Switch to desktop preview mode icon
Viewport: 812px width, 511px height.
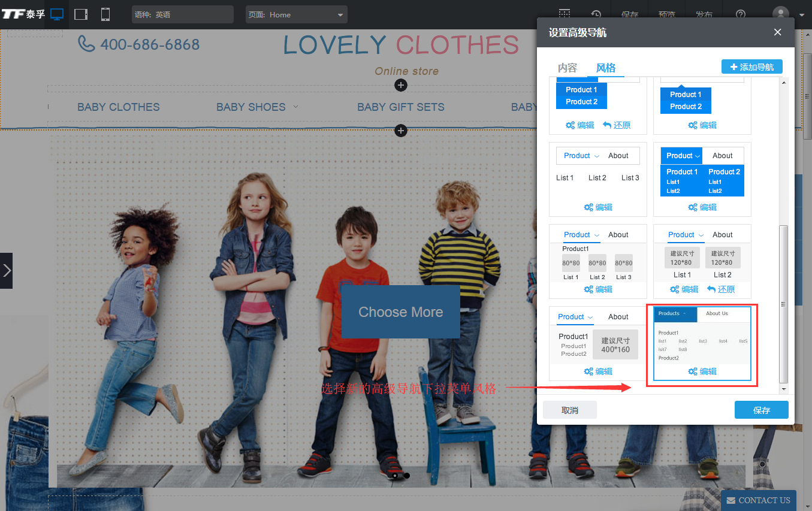coord(57,14)
